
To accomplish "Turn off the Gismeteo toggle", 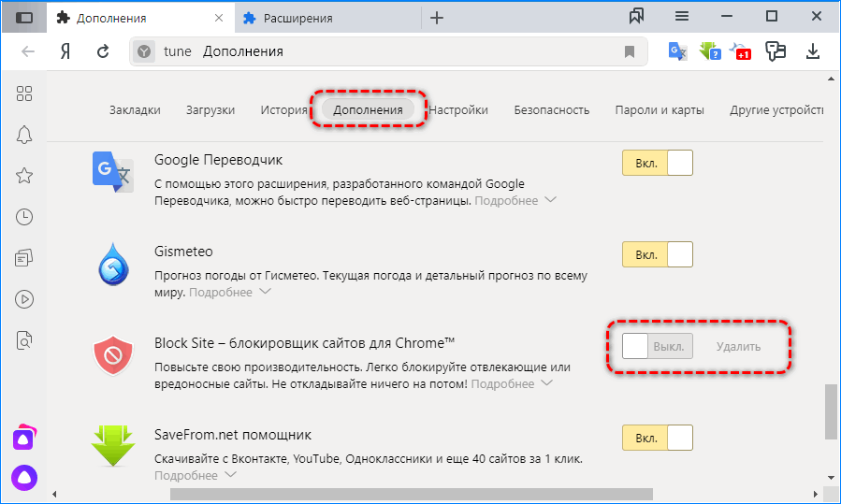I will [657, 254].
